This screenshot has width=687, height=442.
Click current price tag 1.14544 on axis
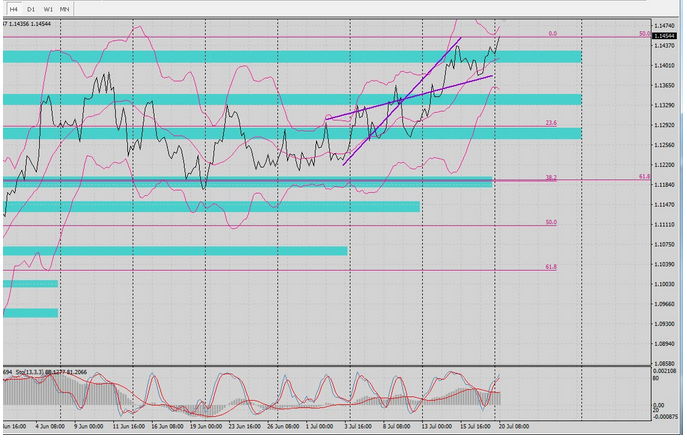click(664, 36)
